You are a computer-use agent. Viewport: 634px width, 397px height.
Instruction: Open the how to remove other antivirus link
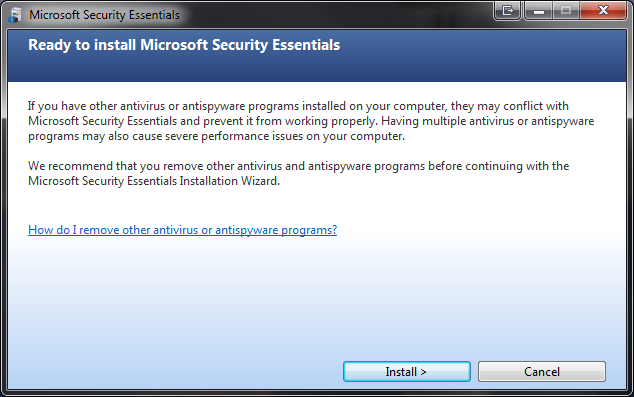pyautogui.click(x=182, y=230)
